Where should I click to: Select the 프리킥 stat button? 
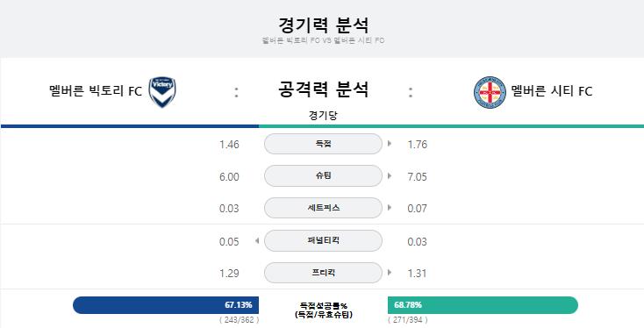click(x=323, y=273)
